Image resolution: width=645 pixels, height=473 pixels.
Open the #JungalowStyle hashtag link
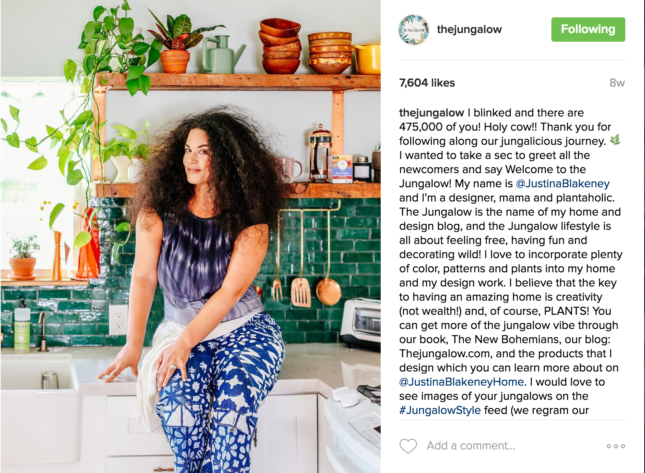coord(440,410)
